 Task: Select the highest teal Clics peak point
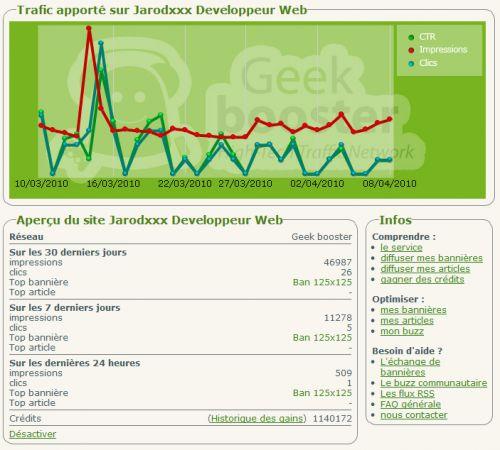pyautogui.click(x=101, y=43)
